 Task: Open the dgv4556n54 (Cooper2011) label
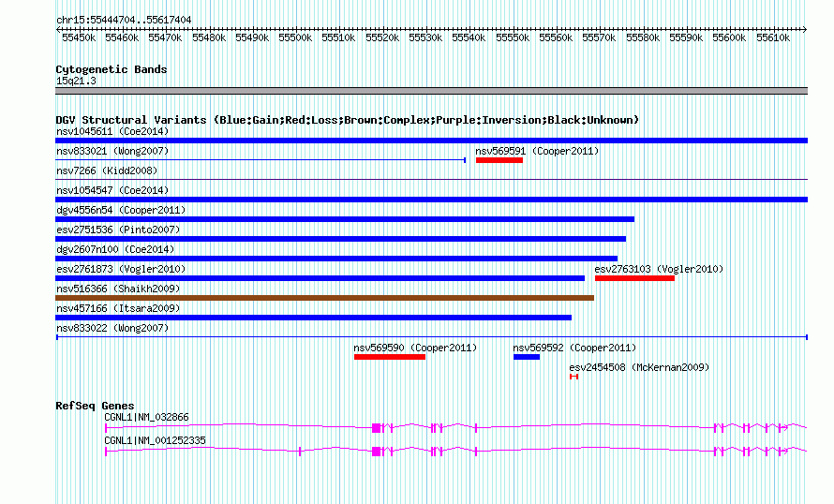121,210
